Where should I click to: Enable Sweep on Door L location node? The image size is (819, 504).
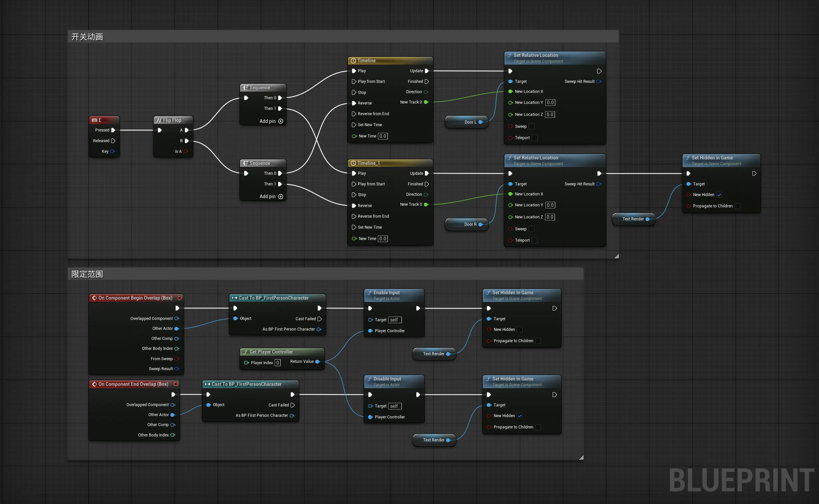(x=532, y=126)
